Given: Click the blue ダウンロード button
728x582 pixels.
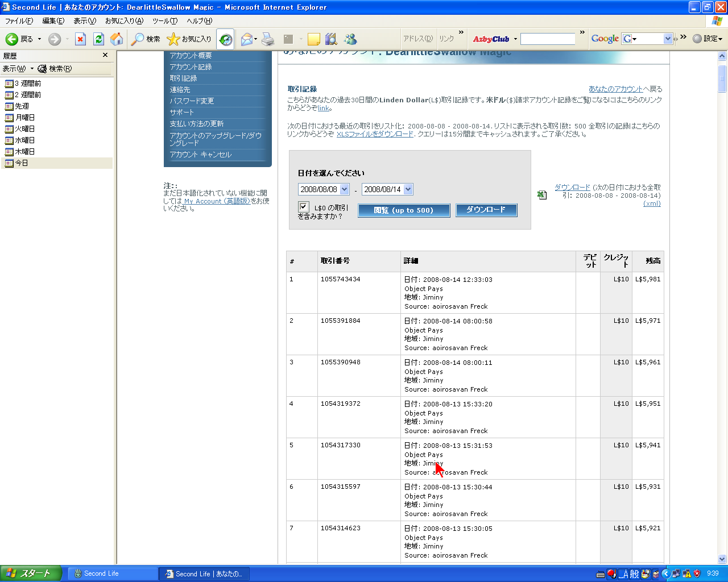Looking at the screenshot, I should coord(486,210).
